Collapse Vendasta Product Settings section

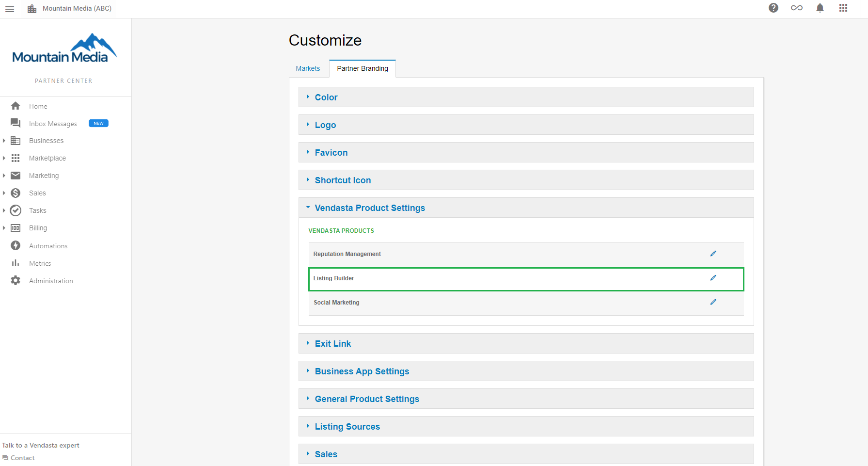point(526,208)
